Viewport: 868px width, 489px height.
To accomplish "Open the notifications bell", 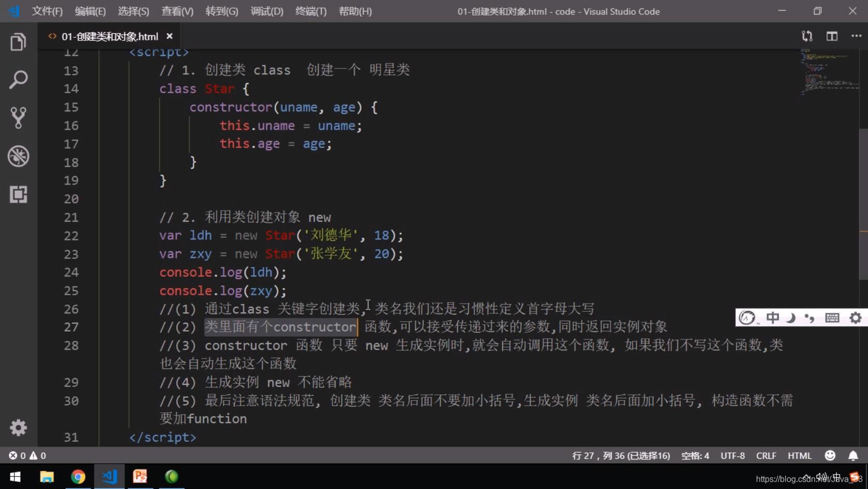I will [x=853, y=455].
